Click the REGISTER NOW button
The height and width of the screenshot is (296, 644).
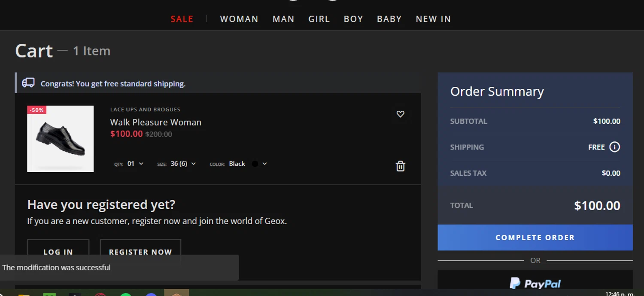click(140, 252)
